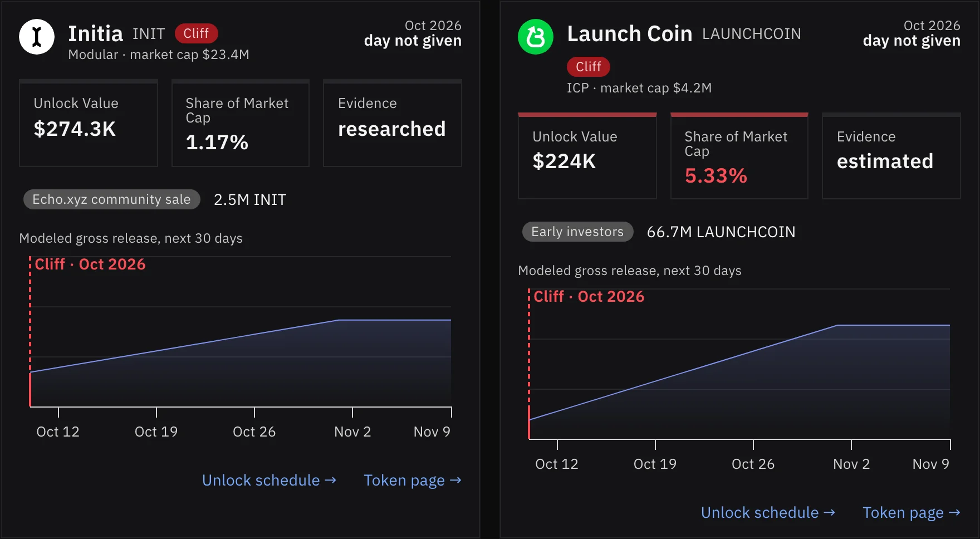Click the Oct 26 axis label on Initia chart
This screenshot has height=539, width=980.
254,432
